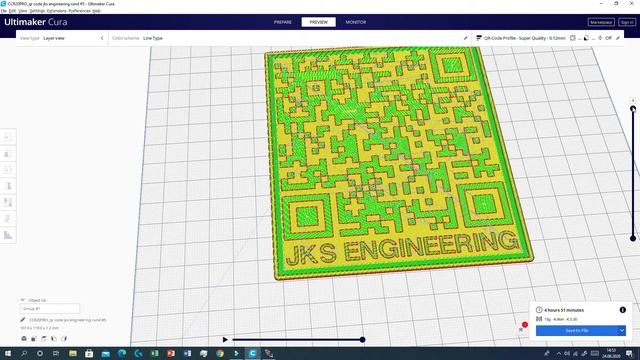Click the adhesion icon showing Off
640x360 pixels.
tap(600, 38)
